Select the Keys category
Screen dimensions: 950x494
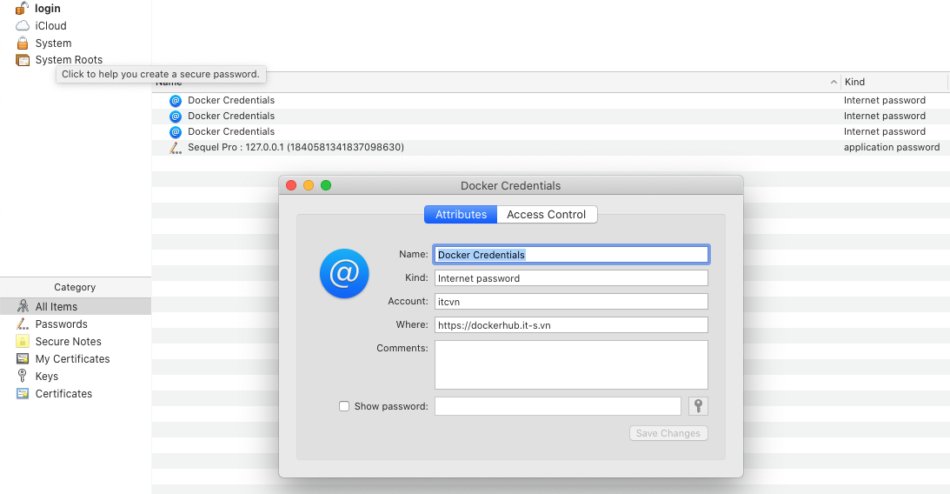coord(46,376)
